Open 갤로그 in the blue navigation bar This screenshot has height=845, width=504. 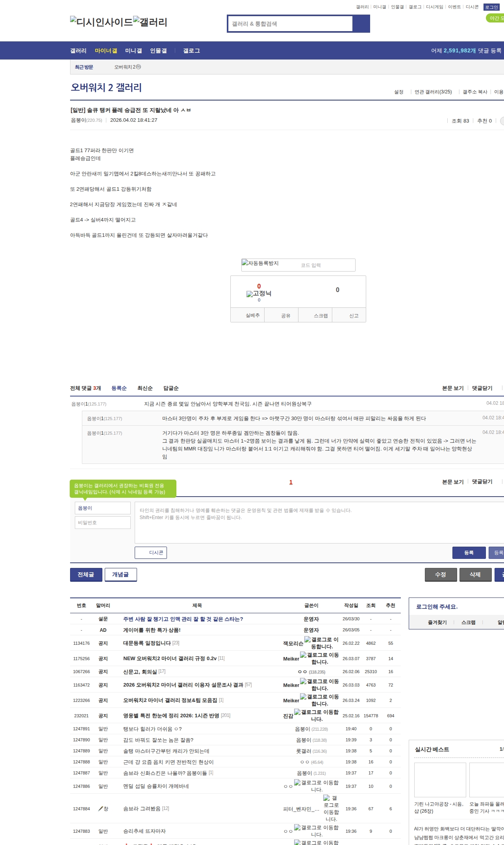(x=191, y=50)
